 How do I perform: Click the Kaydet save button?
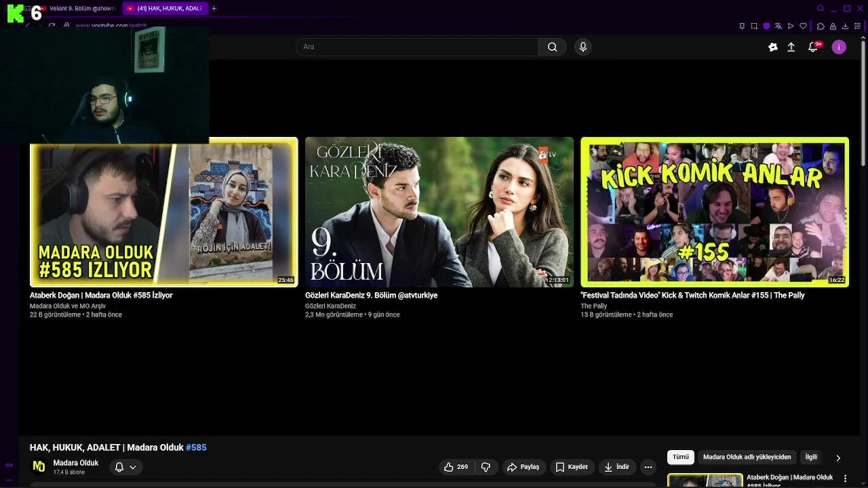tap(572, 467)
